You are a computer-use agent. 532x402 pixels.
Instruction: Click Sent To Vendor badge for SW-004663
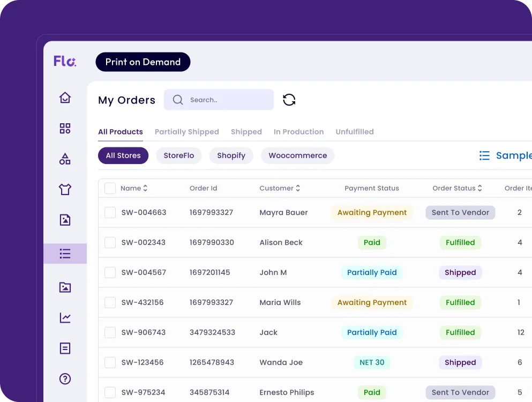(460, 213)
